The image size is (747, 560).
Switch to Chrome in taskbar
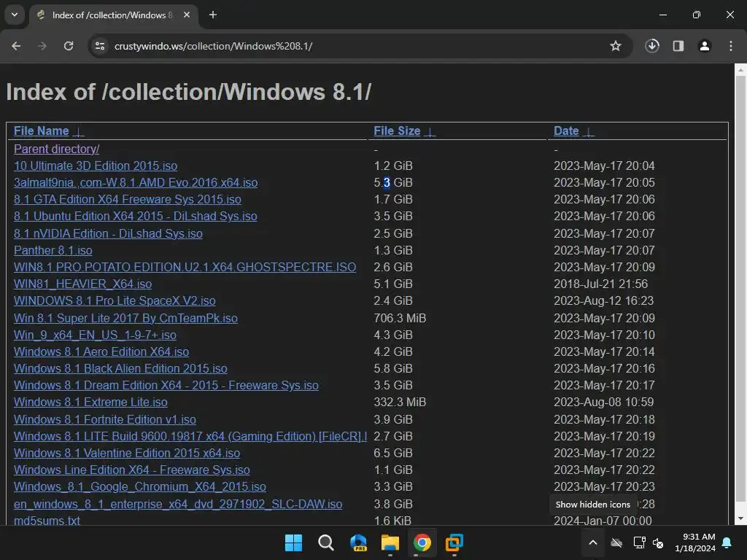click(x=422, y=542)
